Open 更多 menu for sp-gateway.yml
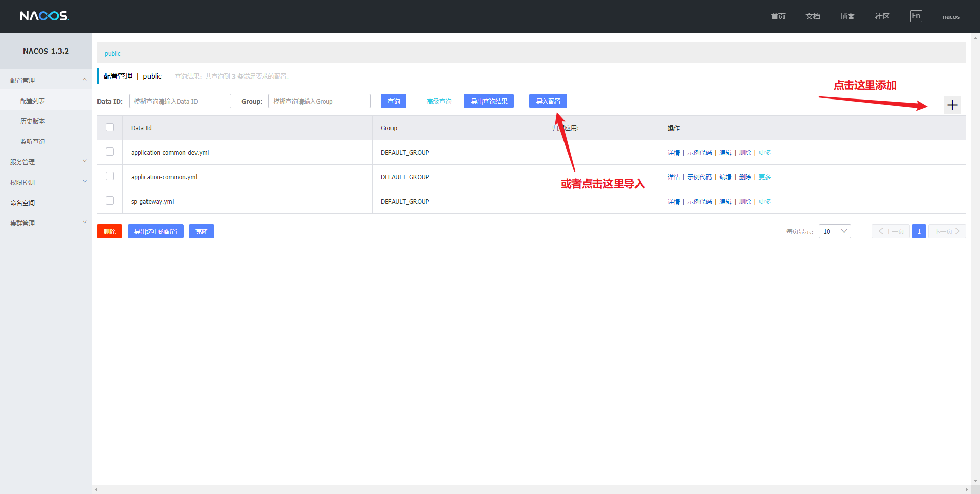Screen dimensions: 980x494 point(765,202)
